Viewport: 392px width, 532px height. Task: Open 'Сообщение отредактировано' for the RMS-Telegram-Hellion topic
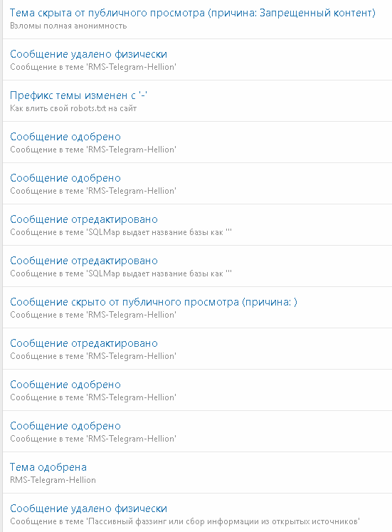84,343
